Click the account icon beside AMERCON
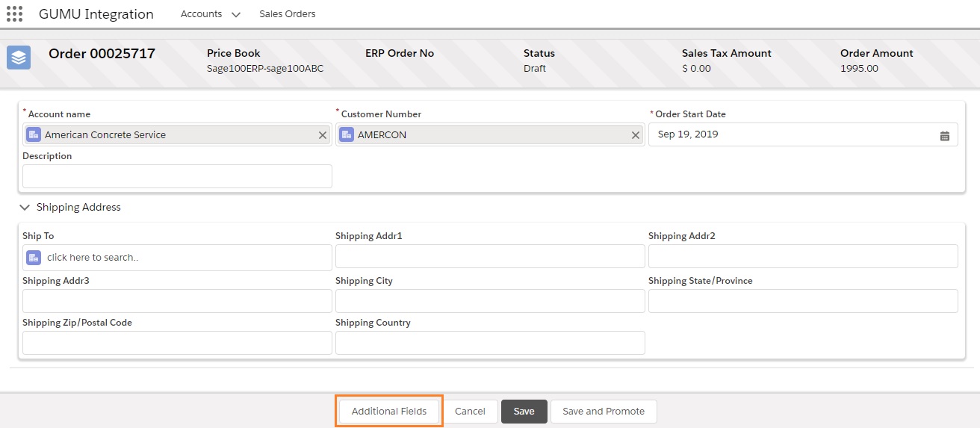This screenshot has height=428, width=980. point(347,134)
